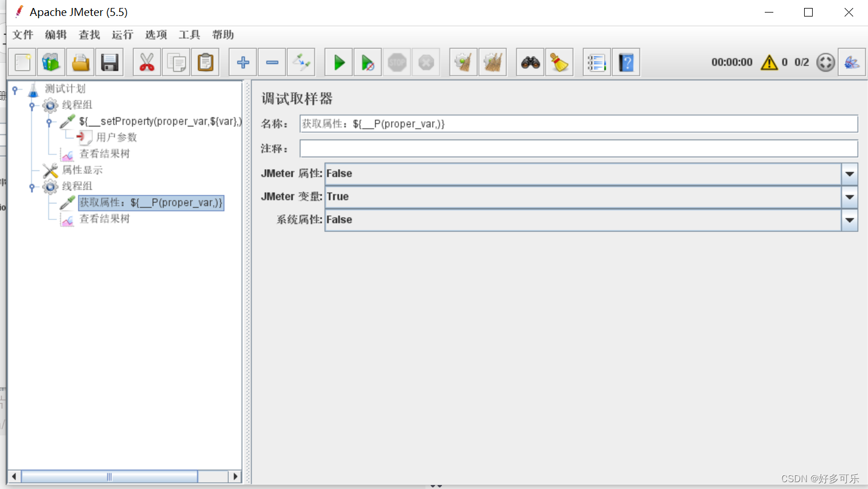
Task: Select the ${__setProperty(proper_var,${var},)} sampler
Action: coord(160,121)
